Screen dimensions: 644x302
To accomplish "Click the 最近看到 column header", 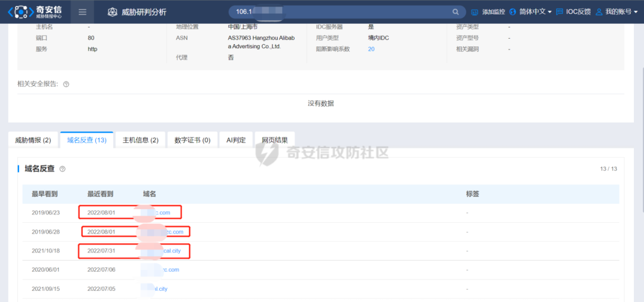I will coord(100,194).
